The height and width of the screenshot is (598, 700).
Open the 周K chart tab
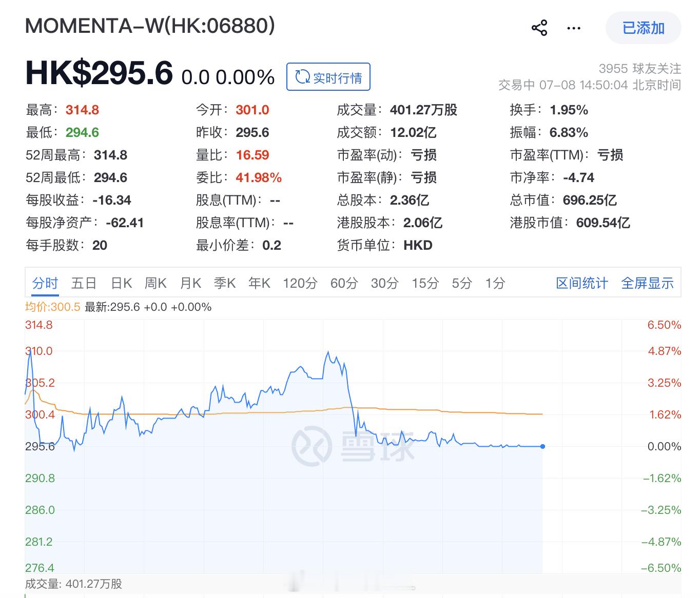[x=155, y=283]
